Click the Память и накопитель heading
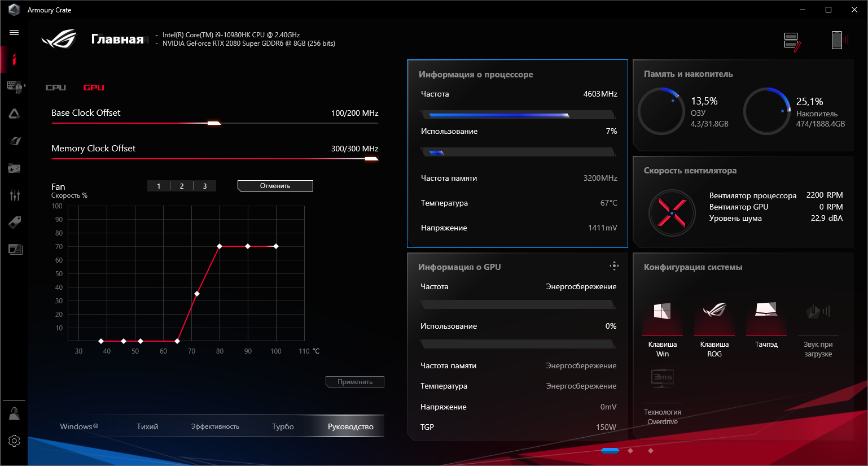This screenshot has width=868, height=466. (x=689, y=74)
